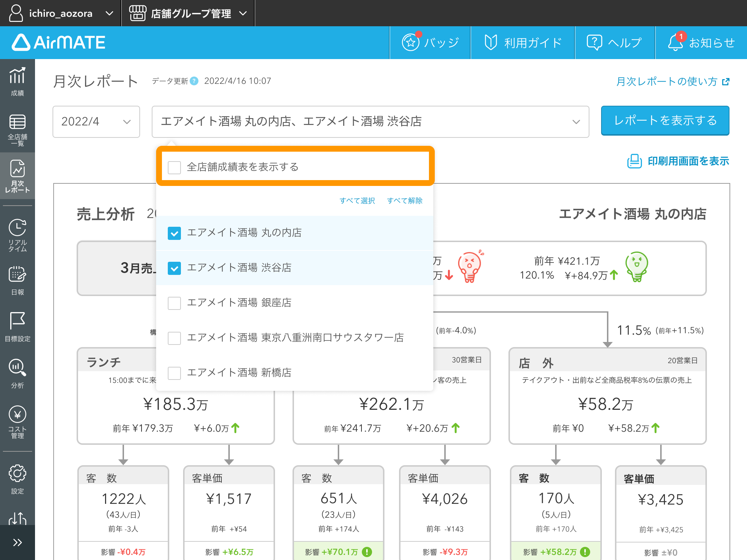This screenshot has width=747, height=560.
Task: Expand the ichiro_aozora account dropdown
Action: click(109, 13)
